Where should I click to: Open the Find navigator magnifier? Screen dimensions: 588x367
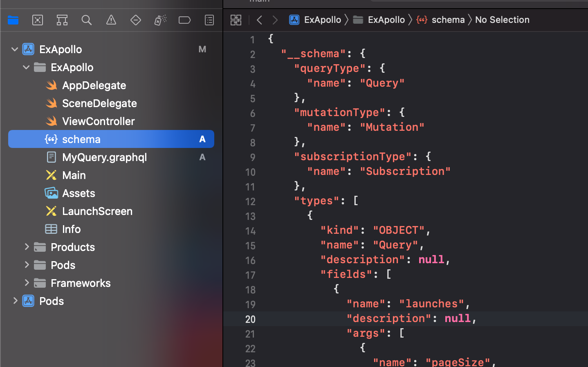(x=87, y=20)
